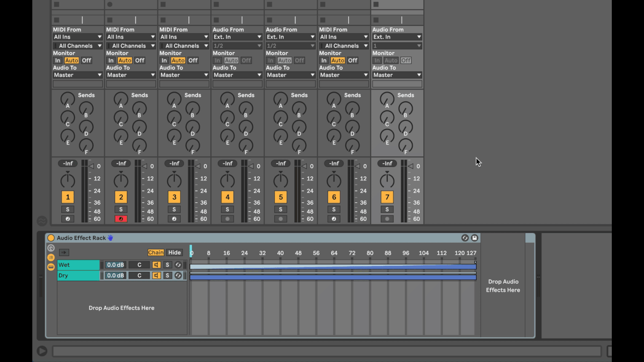Screen dimensions: 644x362
Task: Solo track 5 with its S button
Action: (x=280, y=209)
